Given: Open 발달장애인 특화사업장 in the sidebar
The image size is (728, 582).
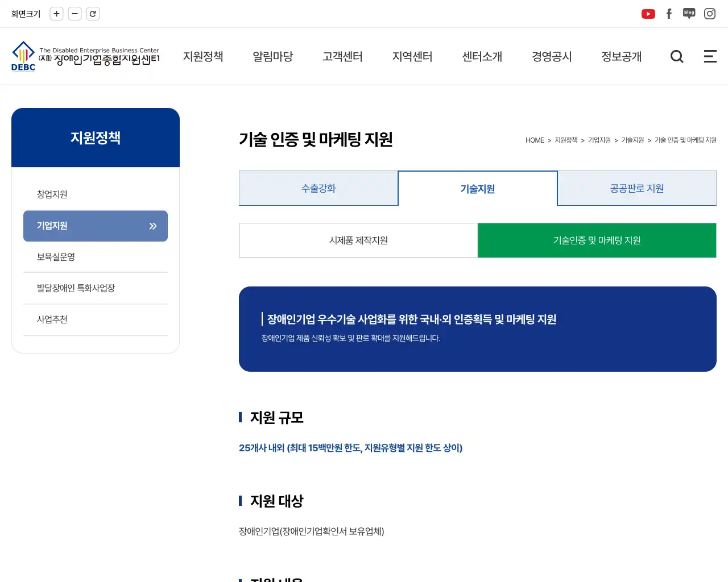Looking at the screenshot, I should pos(96,288).
